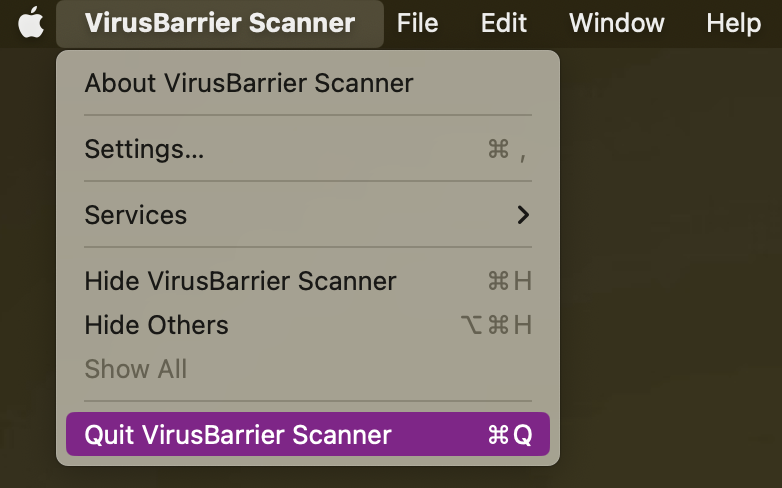782x488 pixels.
Task: Select Hide Others
Action: 308,325
